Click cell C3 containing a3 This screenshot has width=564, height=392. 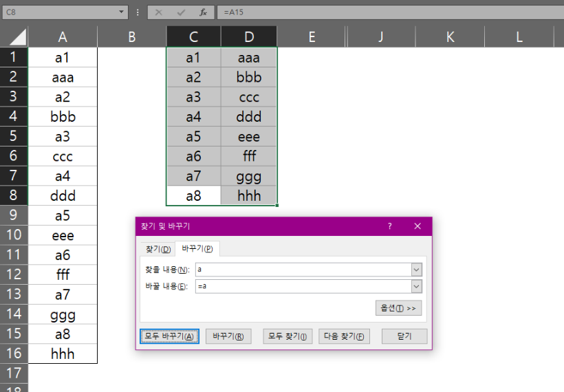[193, 97]
